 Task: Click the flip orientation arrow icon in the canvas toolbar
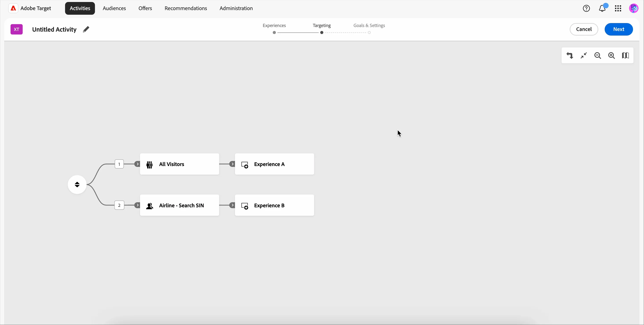coord(570,56)
